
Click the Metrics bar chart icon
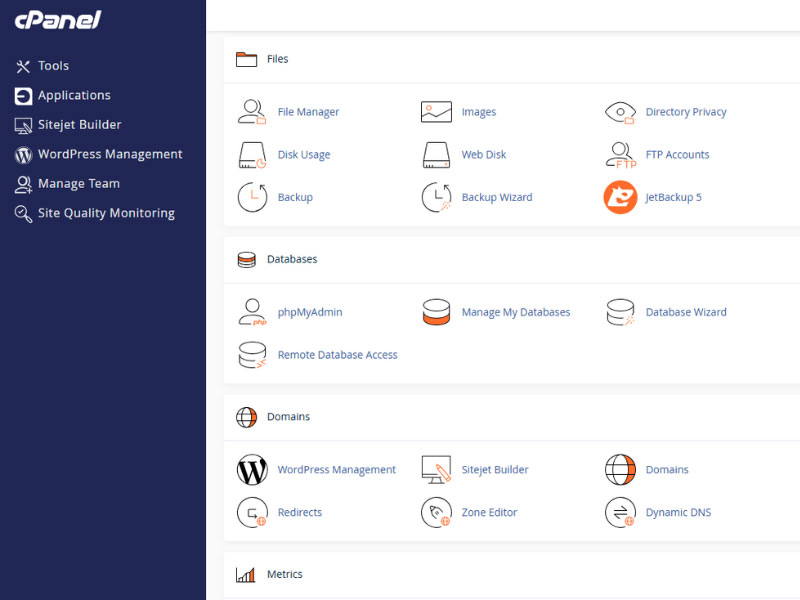click(245, 574)
